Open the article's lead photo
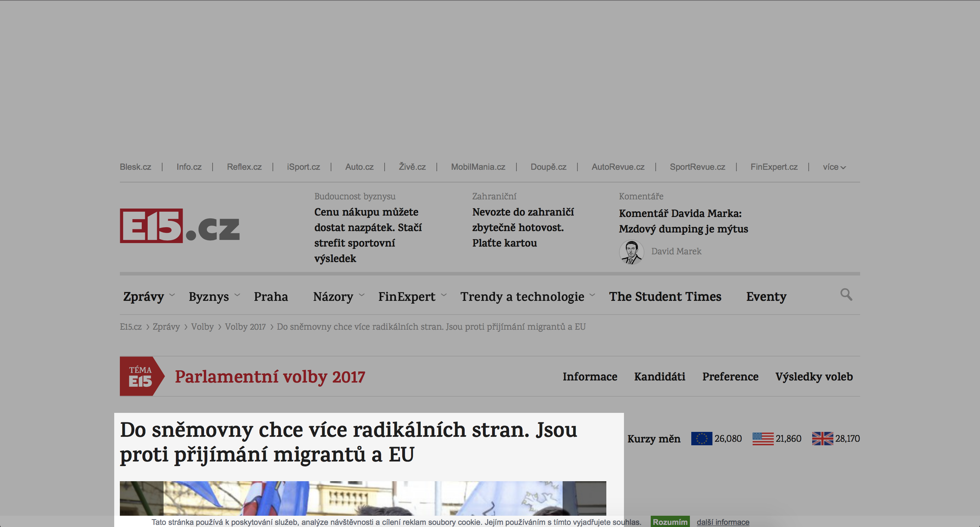 (x=363, y=498)
